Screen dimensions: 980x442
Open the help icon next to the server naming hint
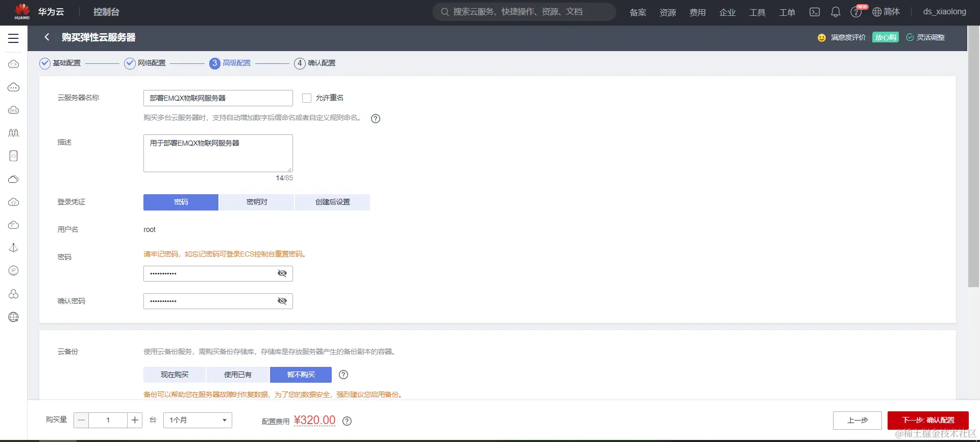[x=376, y=119]
